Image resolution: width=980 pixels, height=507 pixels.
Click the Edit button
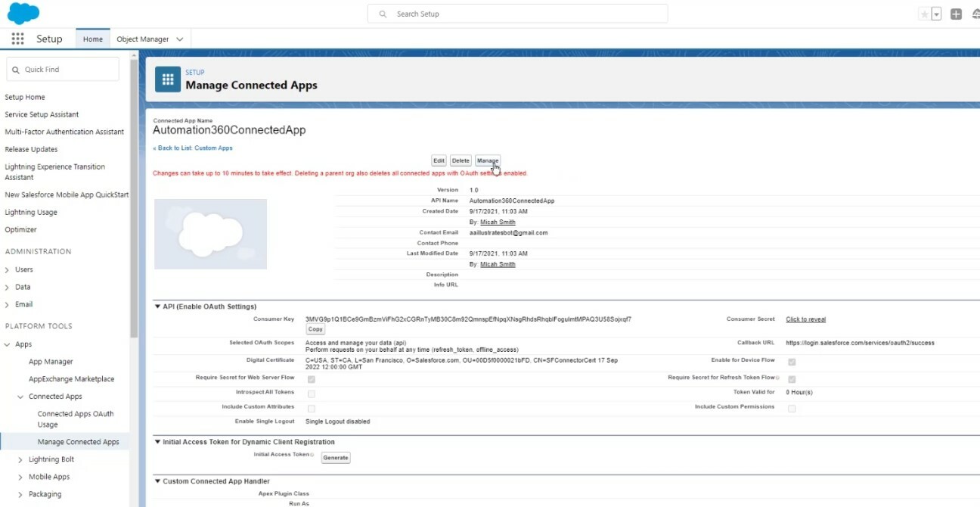(x=439, y=160)
